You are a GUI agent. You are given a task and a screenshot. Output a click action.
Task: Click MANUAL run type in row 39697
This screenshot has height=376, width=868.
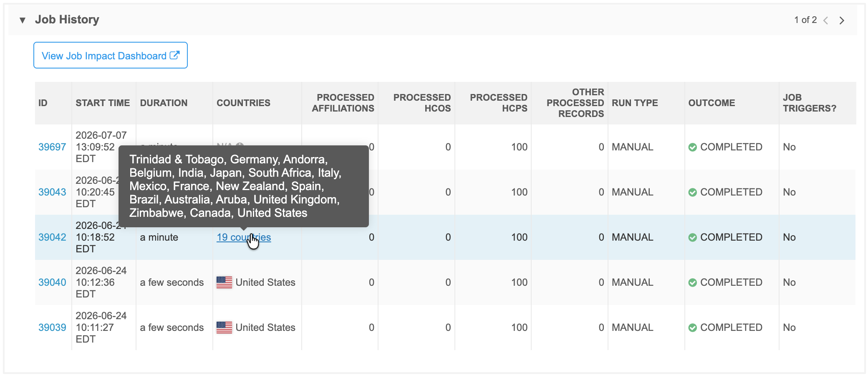pos(632,147)
